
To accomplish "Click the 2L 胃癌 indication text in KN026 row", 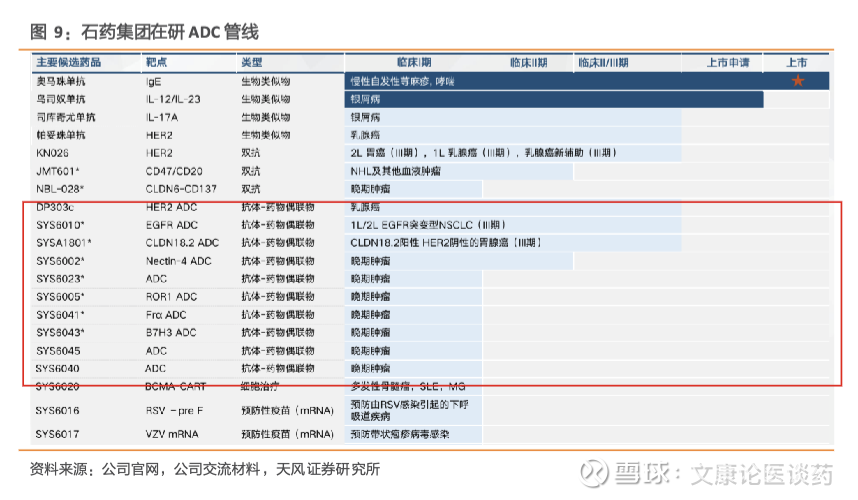I will pos(484,153).
